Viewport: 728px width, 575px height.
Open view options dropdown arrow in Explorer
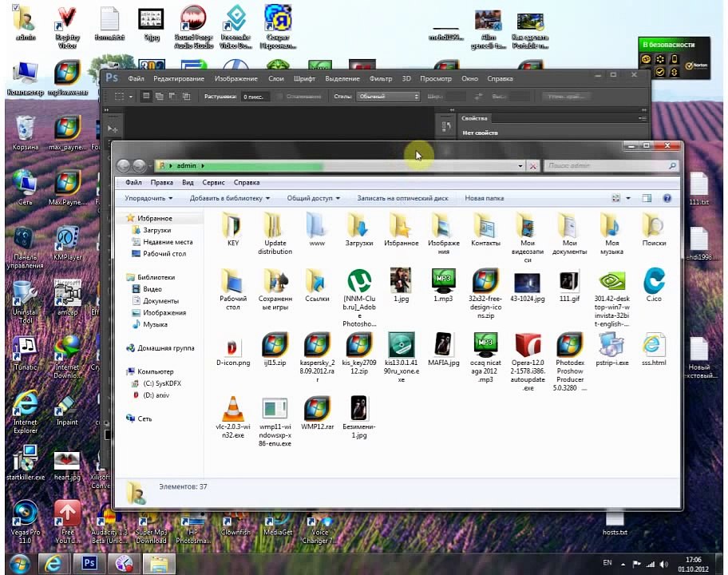point(628,198)
